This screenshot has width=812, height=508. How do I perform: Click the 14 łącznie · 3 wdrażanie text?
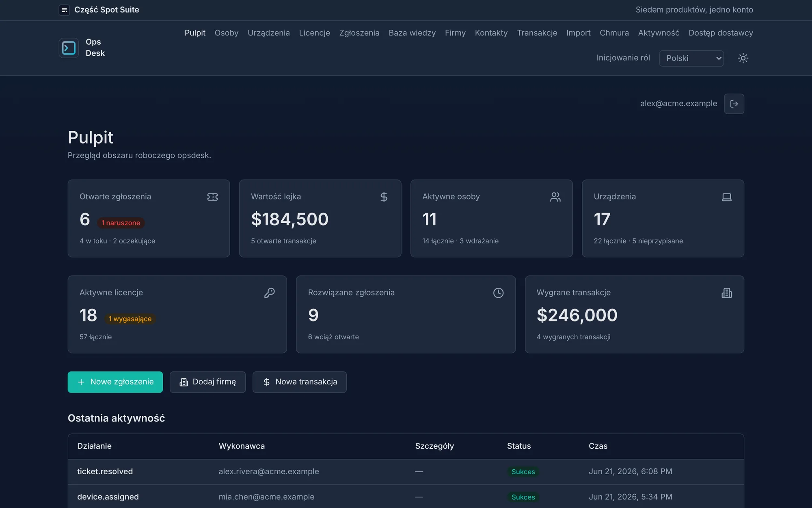point(460,241)
